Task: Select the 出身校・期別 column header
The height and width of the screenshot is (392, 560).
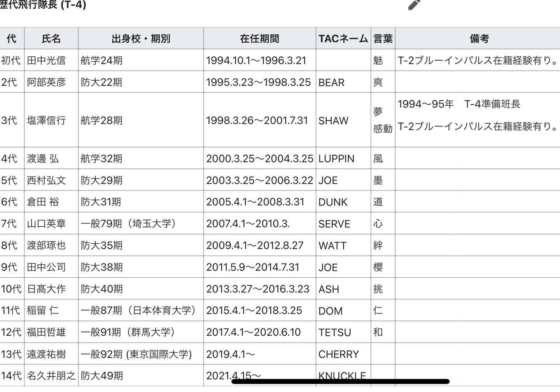Action: [x=141, y=38]
